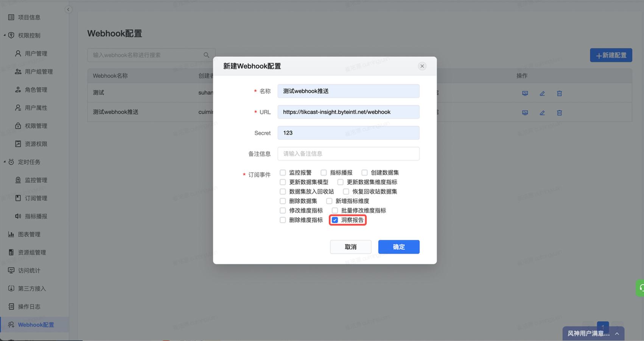Click the green support widget button
Viewport: 644px width, 341px height.
(640, 288)
